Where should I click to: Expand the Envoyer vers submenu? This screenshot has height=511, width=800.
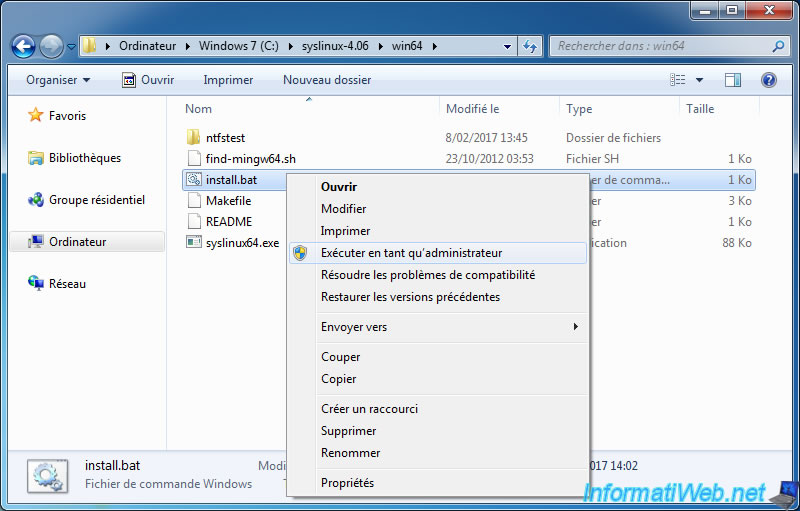[x=438, y=327]
